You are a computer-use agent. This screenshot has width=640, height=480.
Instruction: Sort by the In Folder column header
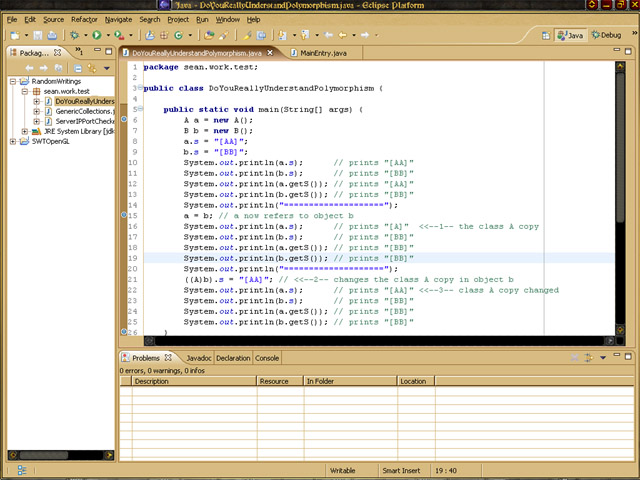[351, 381]
